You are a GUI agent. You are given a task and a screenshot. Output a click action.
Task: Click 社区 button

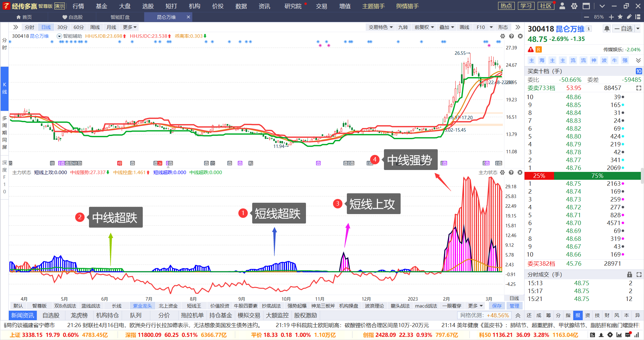(546, 6)
